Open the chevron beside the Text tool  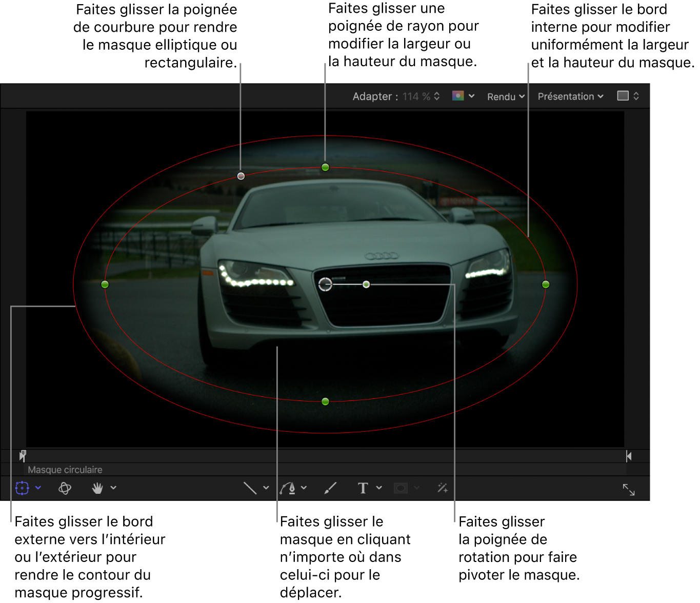[x=379, y=488]
